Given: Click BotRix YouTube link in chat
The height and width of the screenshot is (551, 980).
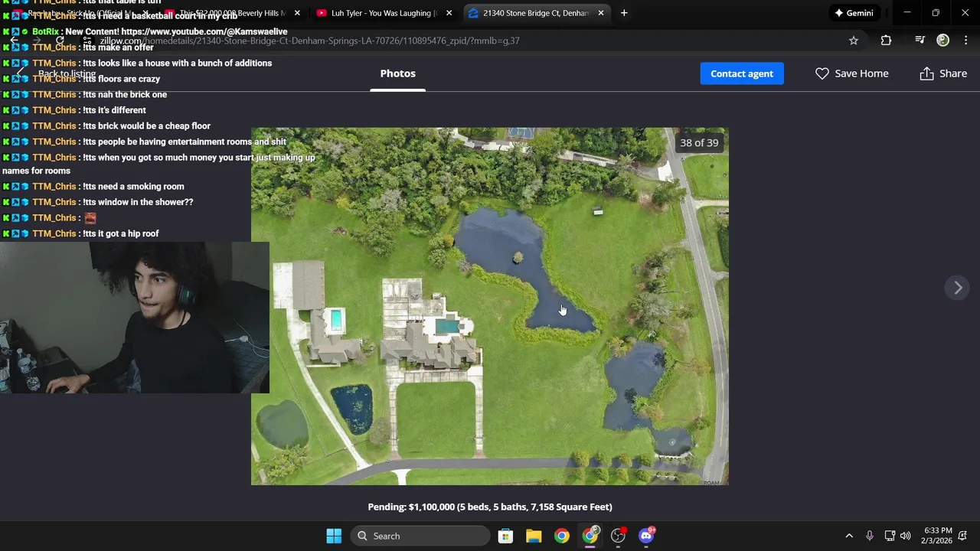Looking at the screenshot, I should pyautogui.click(x=204, y=31).
